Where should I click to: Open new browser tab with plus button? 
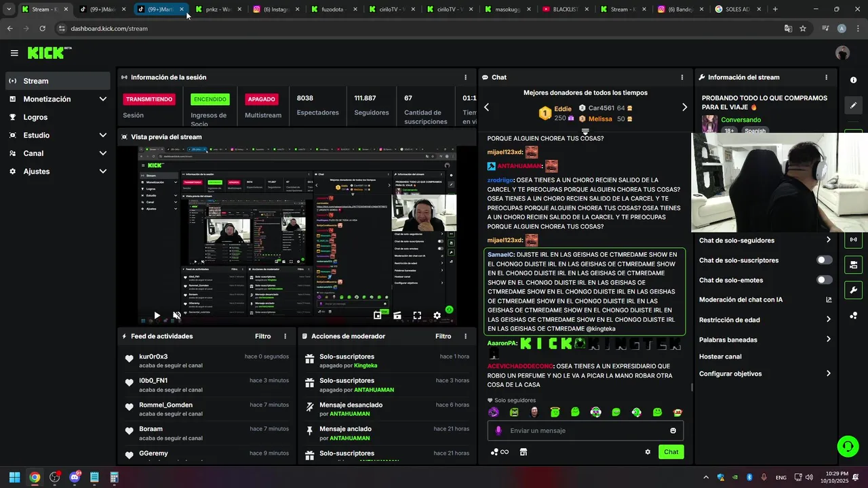click(775, 9)
